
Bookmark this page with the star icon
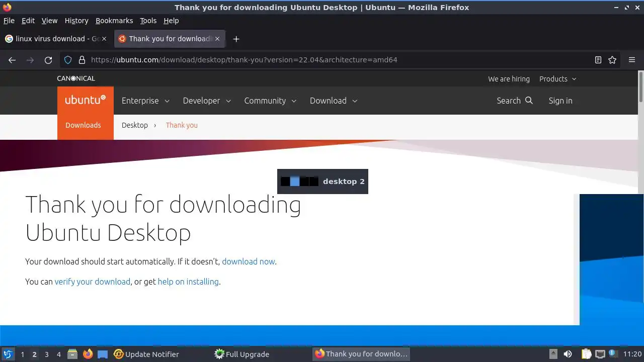[612, 60]
